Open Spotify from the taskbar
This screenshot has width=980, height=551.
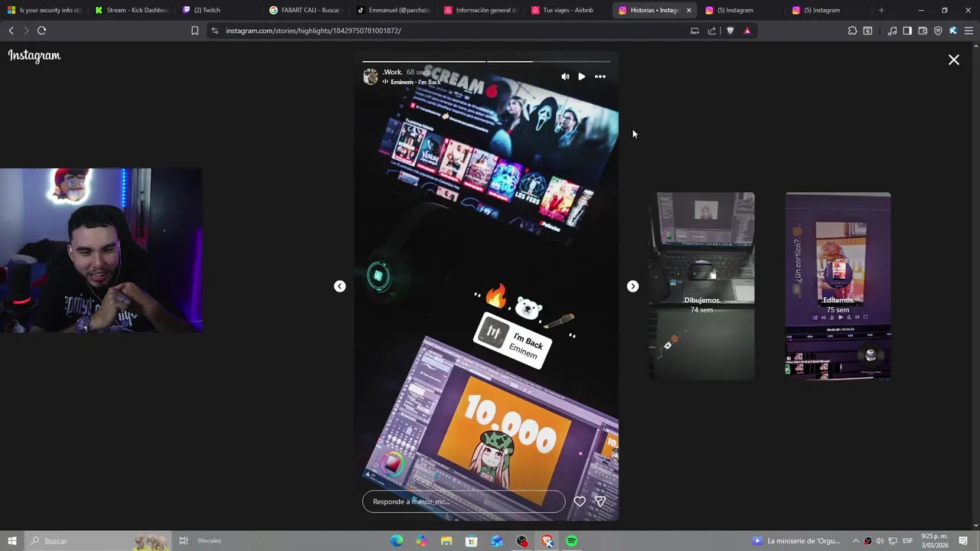572,541
